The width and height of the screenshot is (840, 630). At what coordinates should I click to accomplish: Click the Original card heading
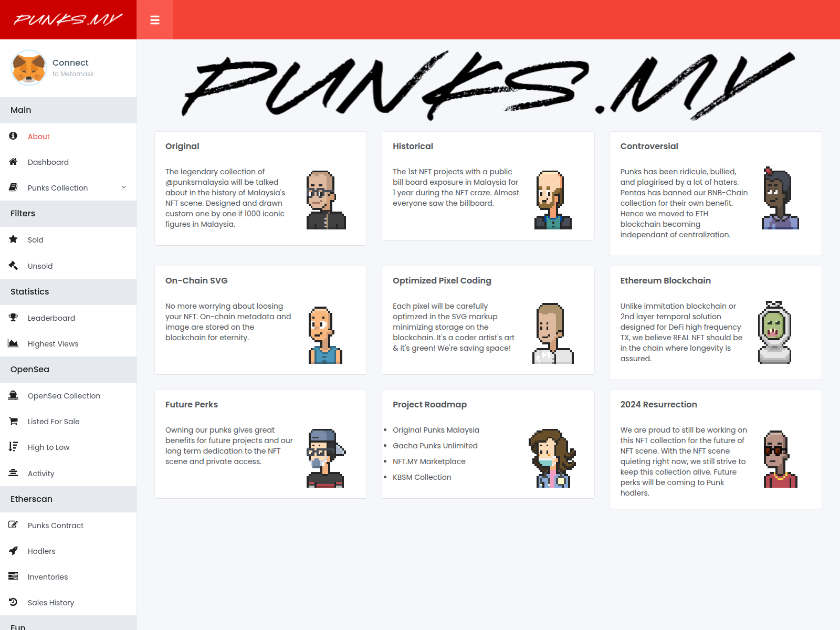(x=182, y=146)
